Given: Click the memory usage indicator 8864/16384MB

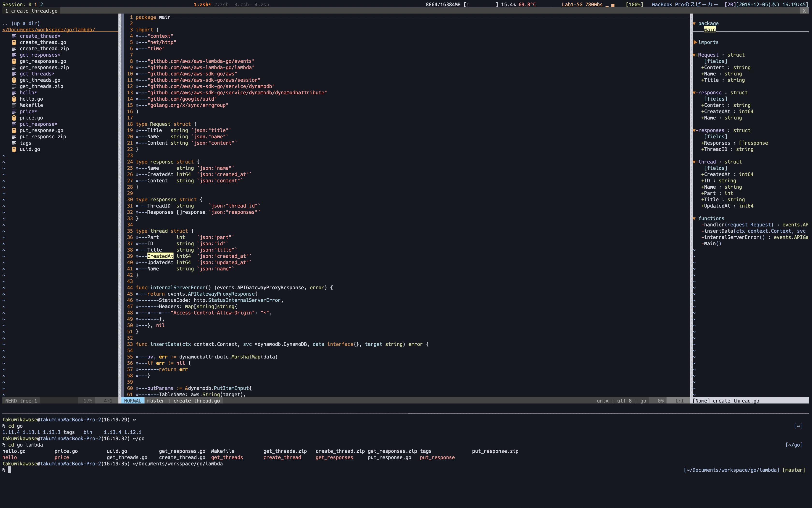Looking at the screenshot, I should (443, 4).
